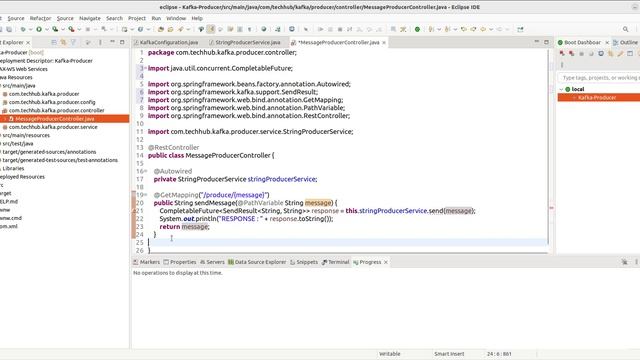Click the Boot Dashboard debug restart icon
This screenshot has width=640, height=360.
571,53
